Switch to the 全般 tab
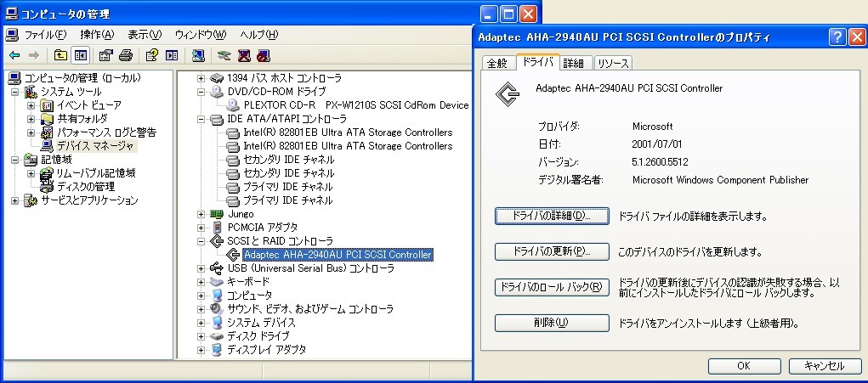The image size is (868, 383). tap(497, 63)
